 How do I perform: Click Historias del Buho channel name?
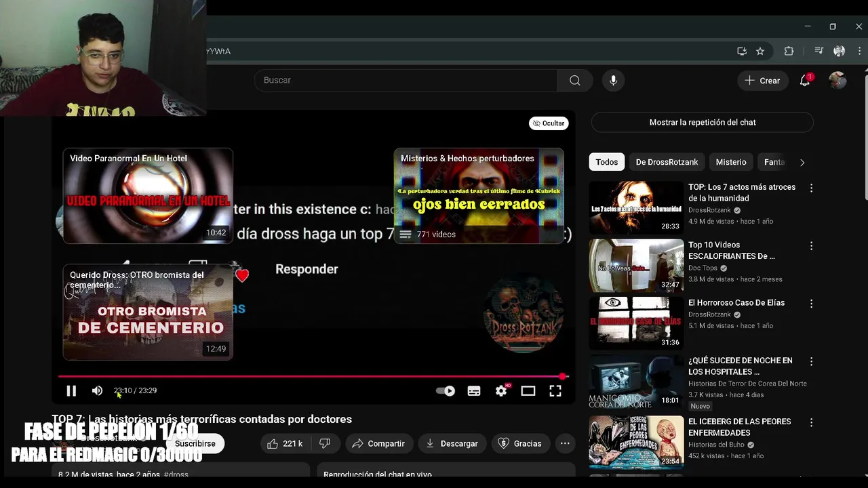[716, 445]
